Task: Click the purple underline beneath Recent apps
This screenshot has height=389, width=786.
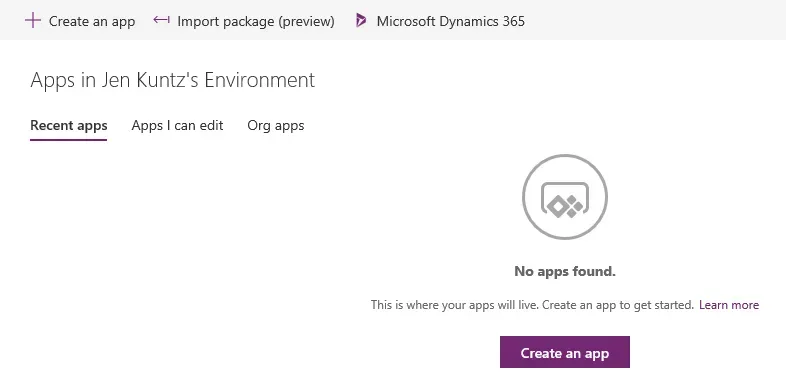Action: pyautogui.click(x=69, y=139)
